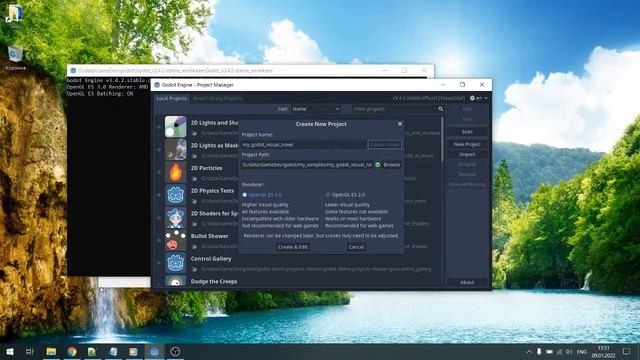Viewport: 640px width, 360px height.
Task: Click the ENG language indicator
Action: tap(582, 351)
